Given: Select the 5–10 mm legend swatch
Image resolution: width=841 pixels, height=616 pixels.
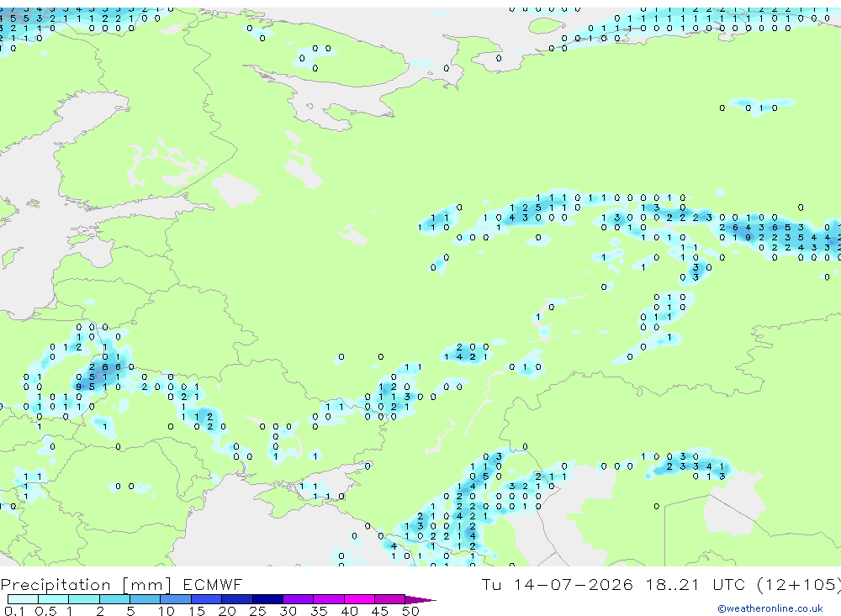Looking at the screenshot, I should coord(145,599).
